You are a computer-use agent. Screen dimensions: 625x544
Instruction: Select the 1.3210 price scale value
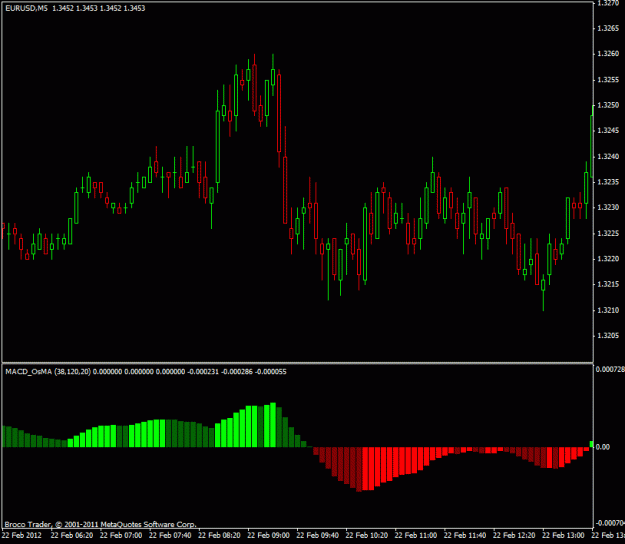pos(608,310)
